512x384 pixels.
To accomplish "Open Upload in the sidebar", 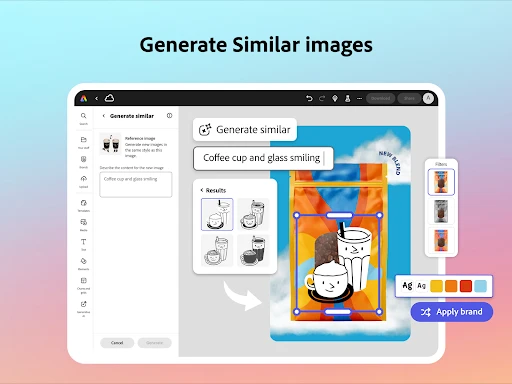I will tap(83, 182).
